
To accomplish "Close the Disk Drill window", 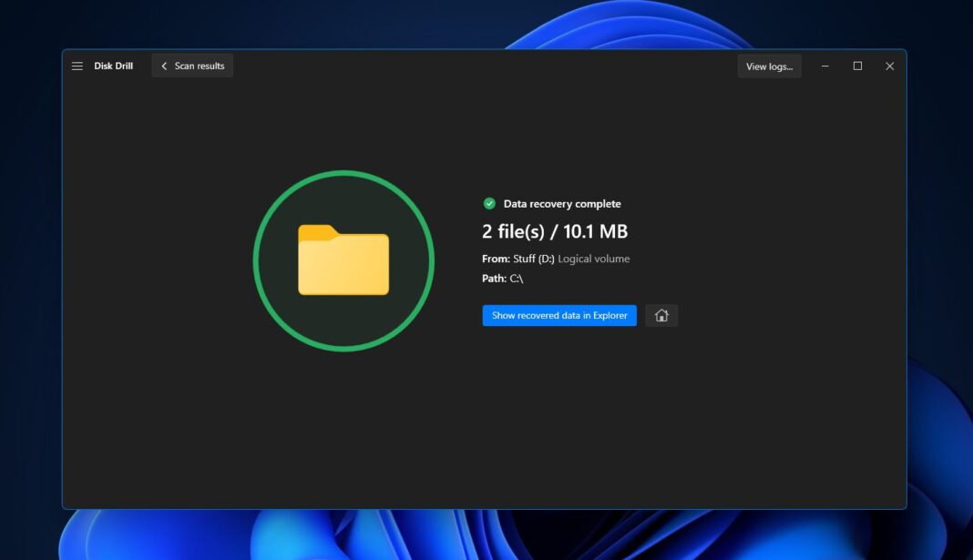I will (x=890, y=66).
